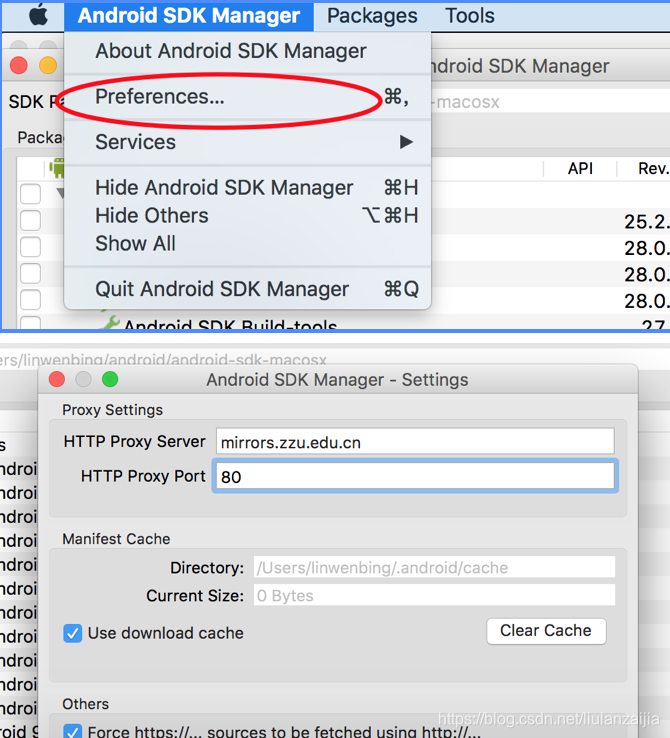Viewport: 670px width, 738px height.
Task: Choose About Android SDK Manager
Action: (247, 51)
